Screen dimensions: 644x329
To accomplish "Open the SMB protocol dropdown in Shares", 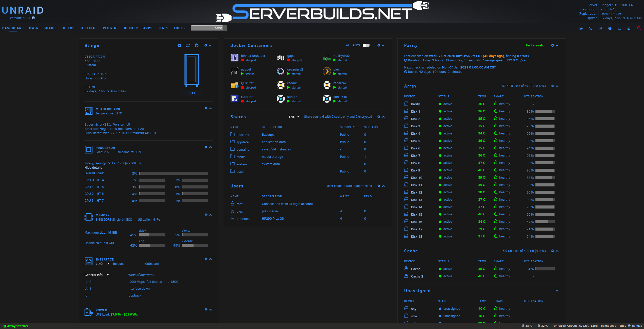I will click(x=294, y=117).
